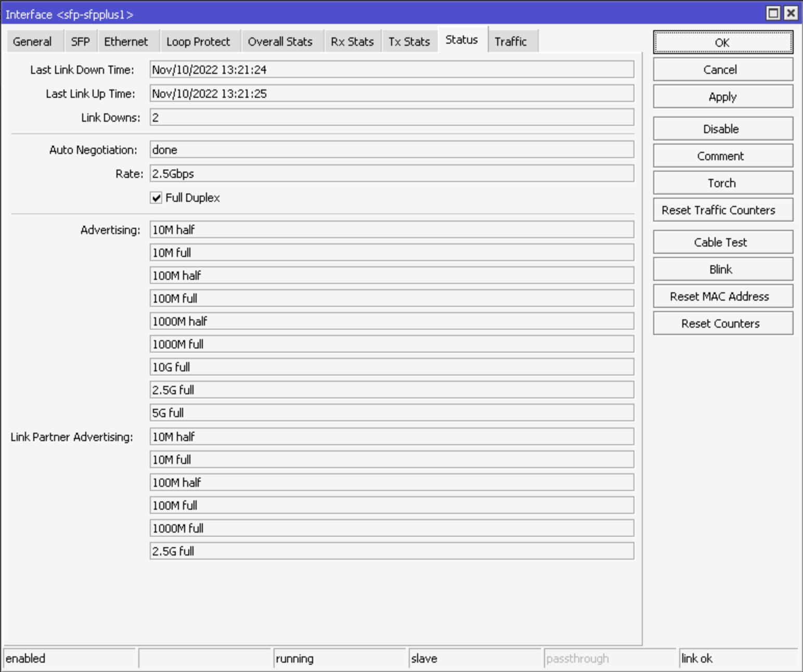Select the Advertising 10M full entry

[x=392, y=253]
